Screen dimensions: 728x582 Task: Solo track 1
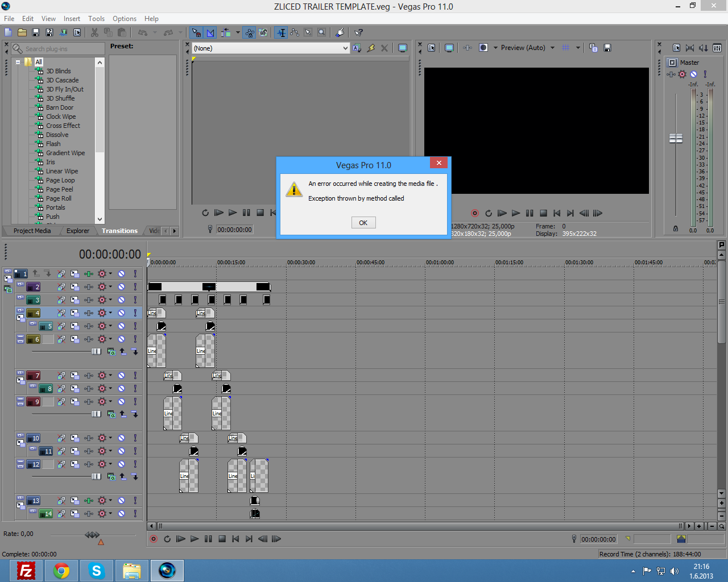[x=135, y=274]
